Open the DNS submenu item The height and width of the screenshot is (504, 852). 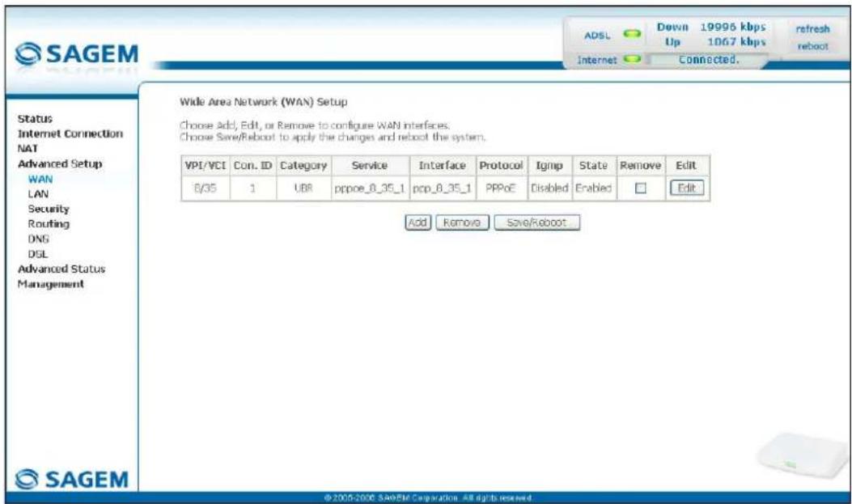click(38, 239)
